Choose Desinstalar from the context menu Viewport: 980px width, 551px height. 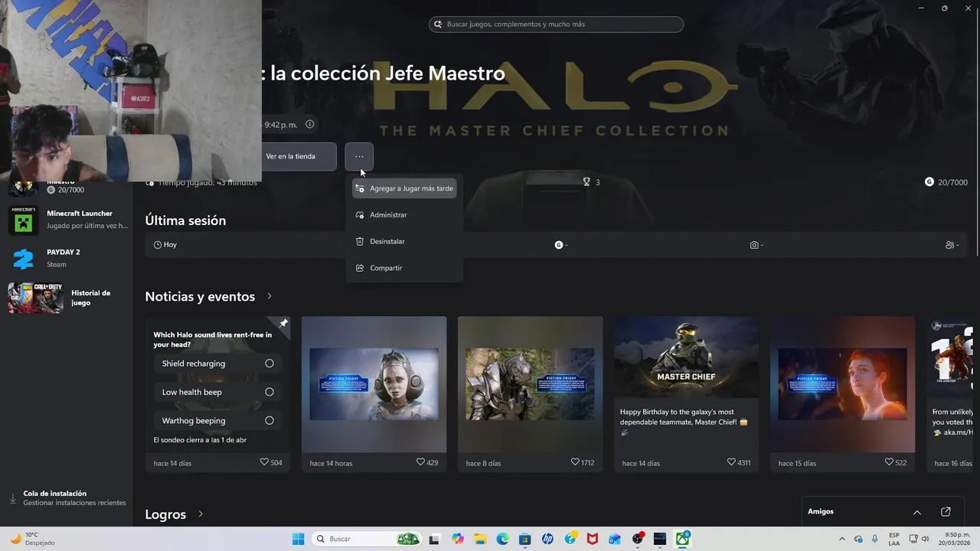point(404,241)
